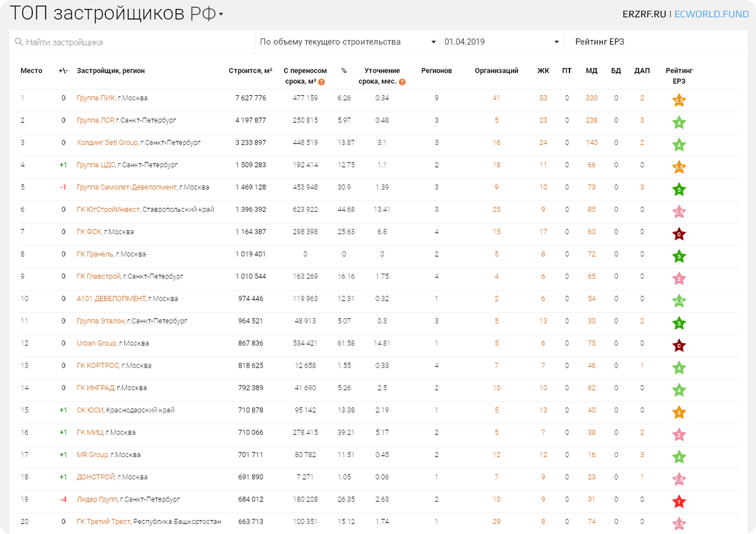
Task: Sort by the ЖК column header
Action: pos(543,71)
